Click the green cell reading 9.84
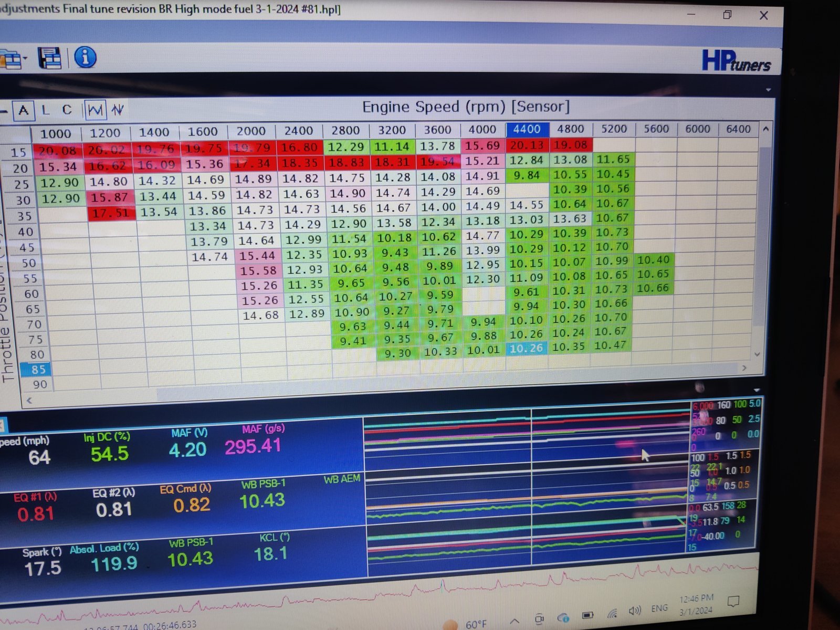The width and height of the screenshot is (840, 630). [x=527, y=175]
